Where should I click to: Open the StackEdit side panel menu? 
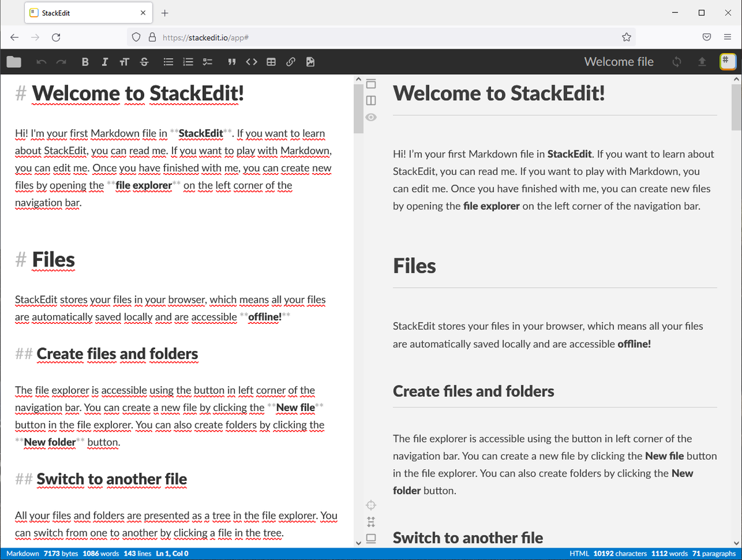coord(727,61)
